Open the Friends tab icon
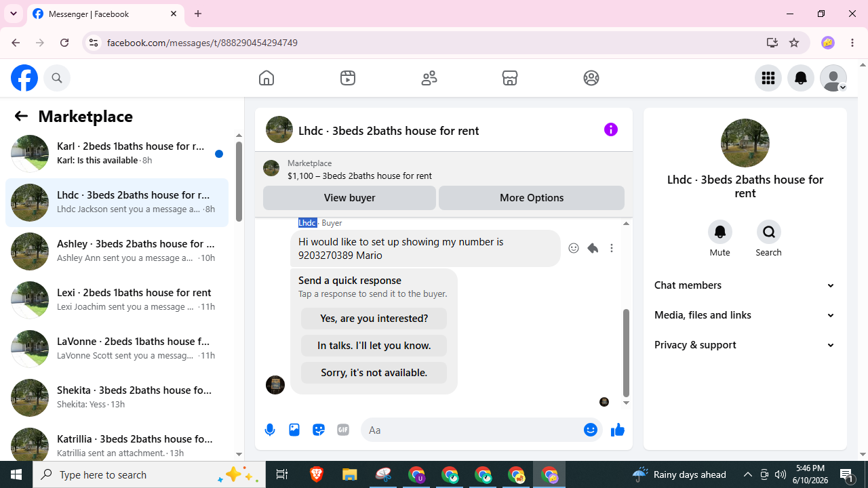The height and width of the screenshot is (488, 868). [x=429, y=78]
